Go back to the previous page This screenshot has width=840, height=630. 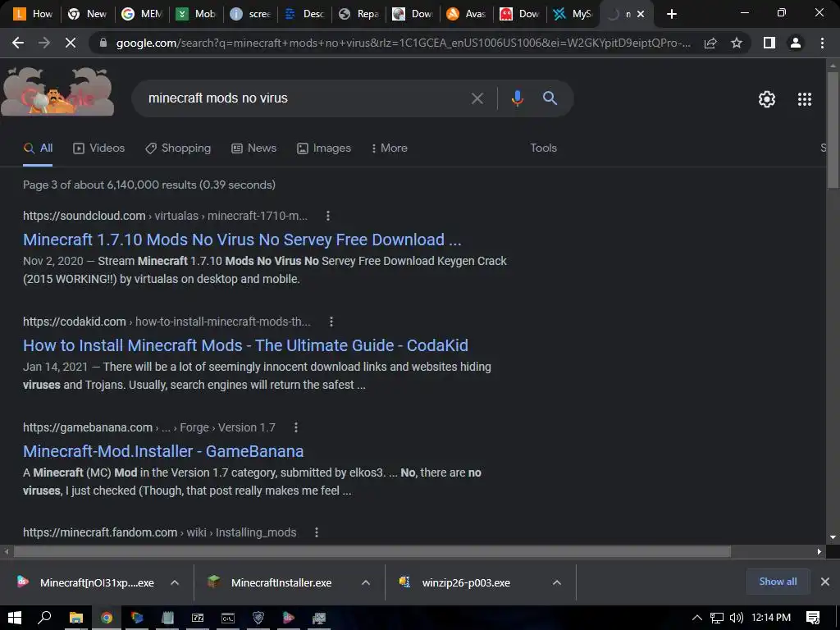(18, 43)
